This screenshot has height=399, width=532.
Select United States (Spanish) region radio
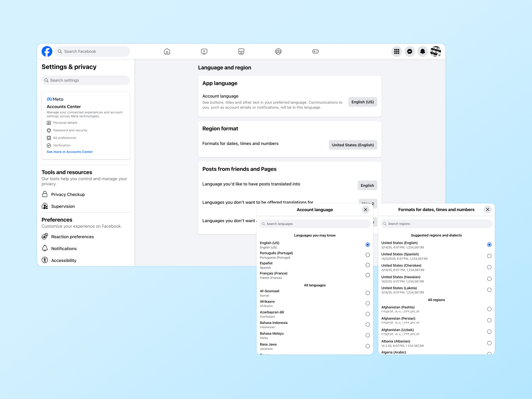click(x=489, y=256)
